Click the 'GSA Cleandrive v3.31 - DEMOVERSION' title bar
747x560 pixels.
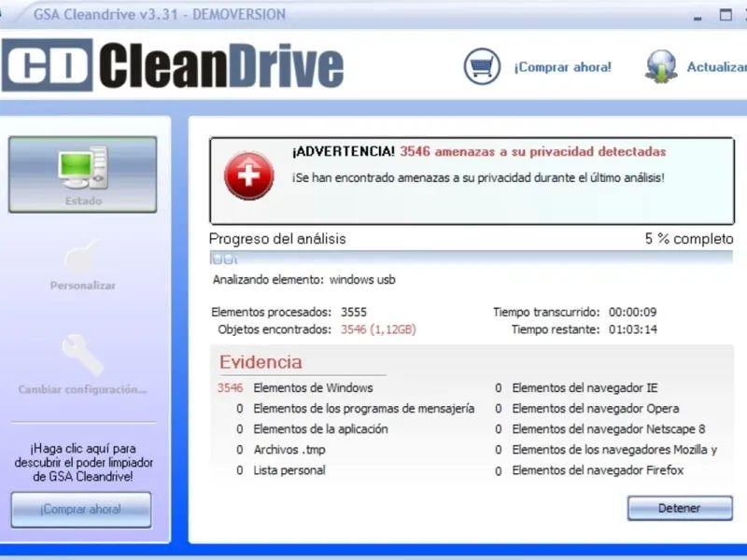click(x=159, y=14)
